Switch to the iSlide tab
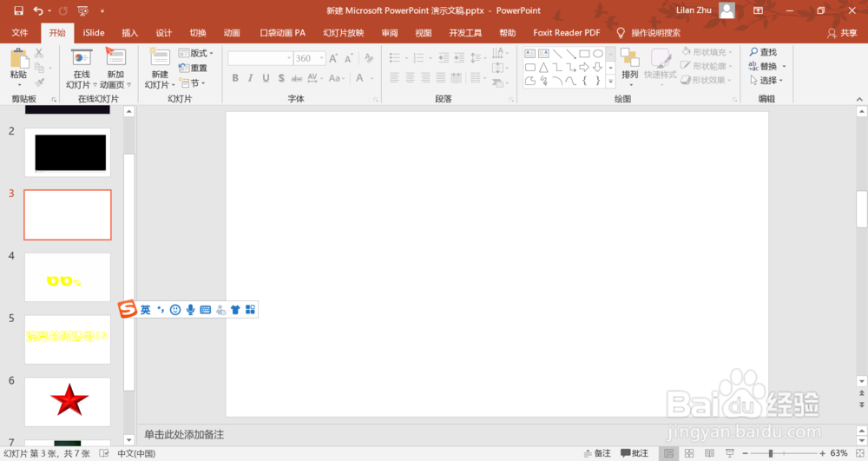This screenshot has height=461, width=868. click(x=94, y=33)
